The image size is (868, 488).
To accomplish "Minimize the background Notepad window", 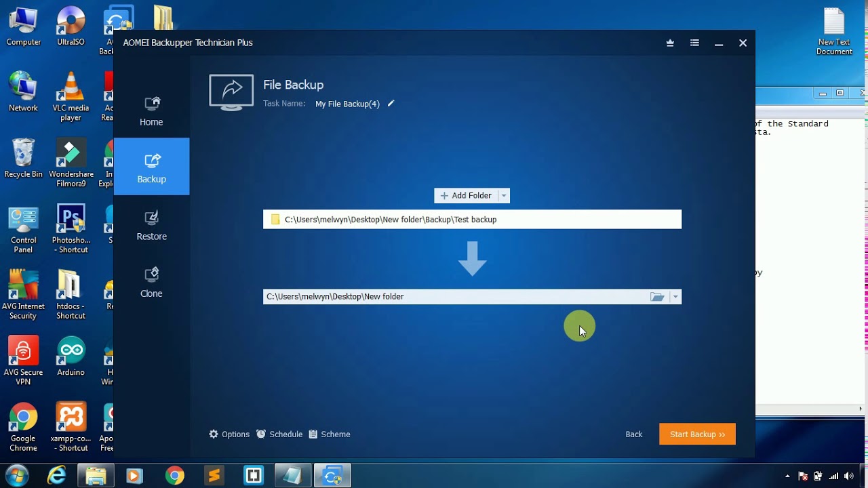I will pos(823,93).
